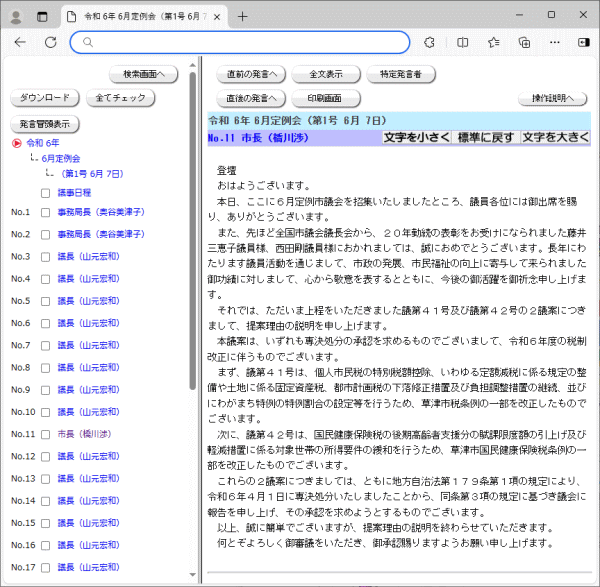The image size is (600, 587).
Task: Click the 発言冒頭表示 button
Action: [x=45, y=124]
